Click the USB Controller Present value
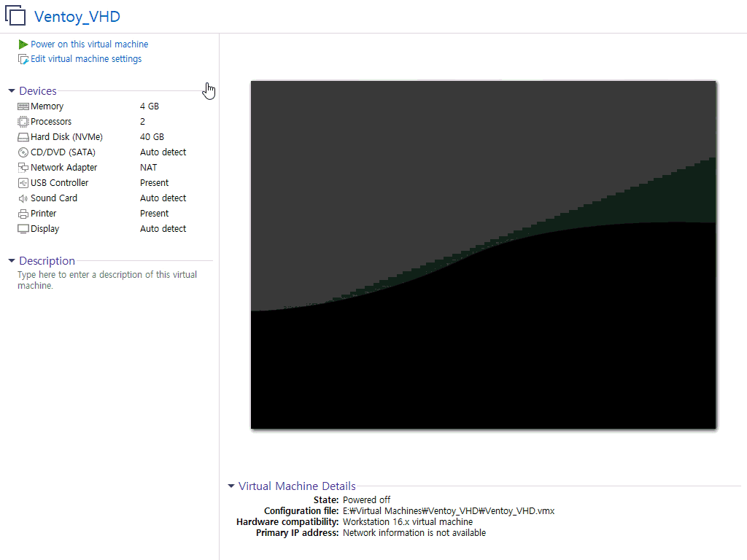The image size is (747, 560). click(154, 183)
